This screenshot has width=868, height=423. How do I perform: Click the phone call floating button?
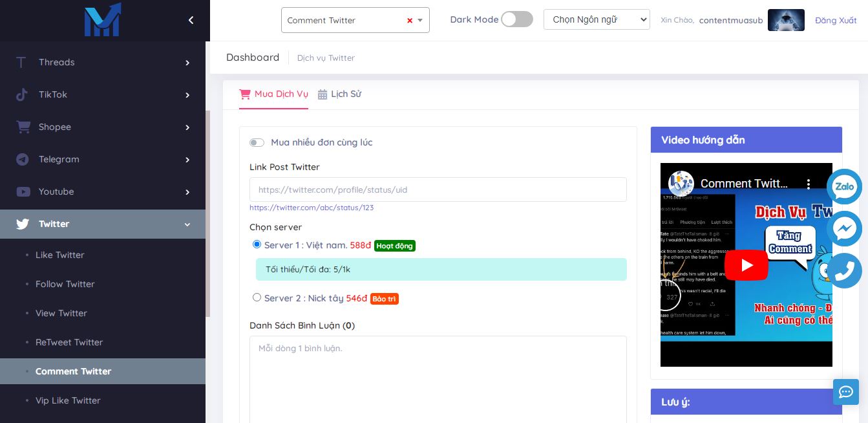845,270
